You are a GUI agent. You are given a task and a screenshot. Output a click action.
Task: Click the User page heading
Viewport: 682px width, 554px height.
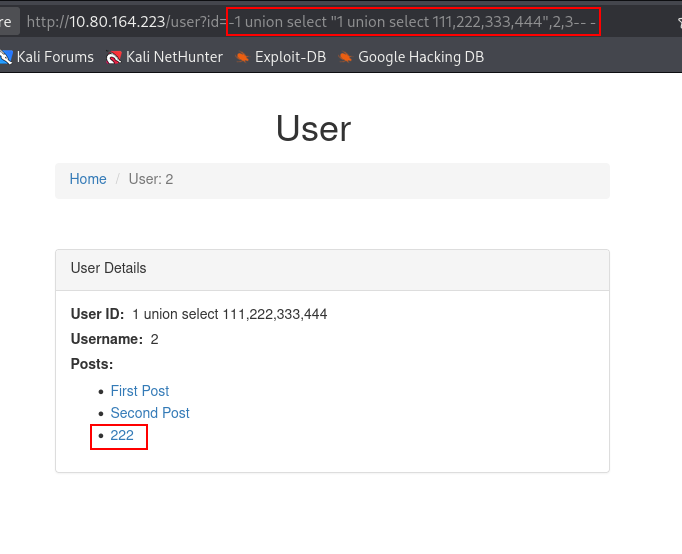coord(314,128)
